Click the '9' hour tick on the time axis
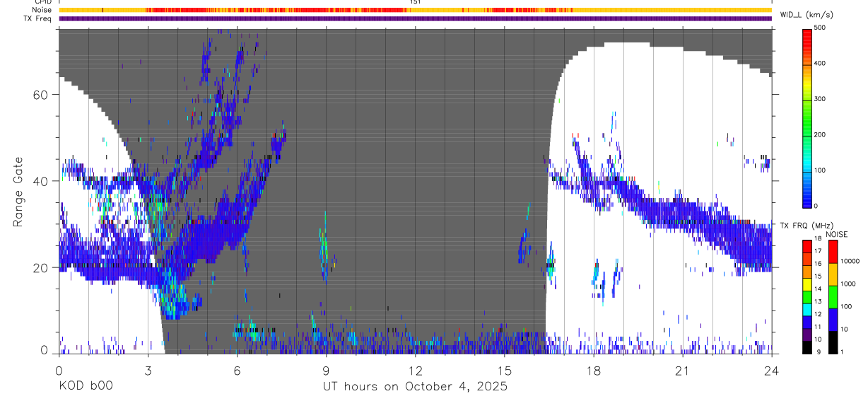The height and width of the screenshot is (401, 868). click(x=326, y=371)
